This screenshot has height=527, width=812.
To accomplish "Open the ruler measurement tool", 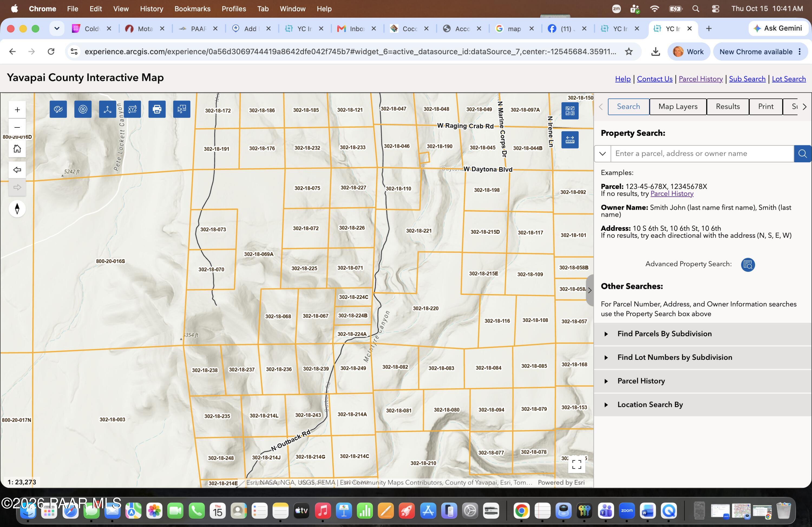I will coord(570,140).
